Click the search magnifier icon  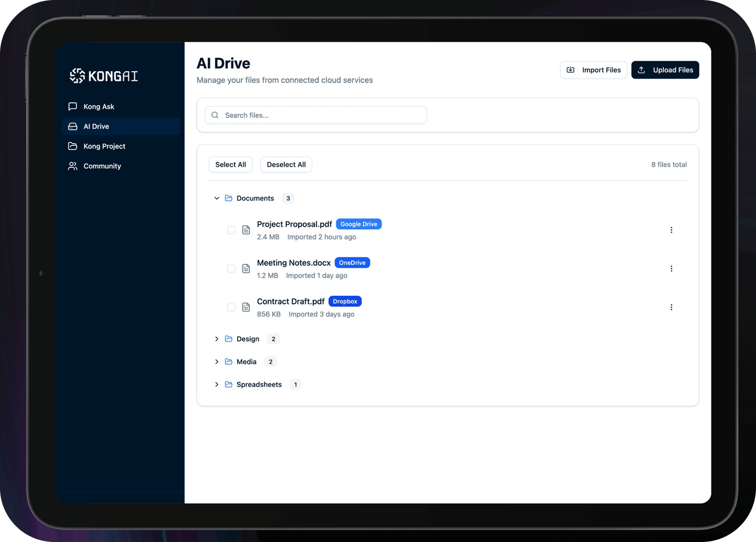pos(215,115)
